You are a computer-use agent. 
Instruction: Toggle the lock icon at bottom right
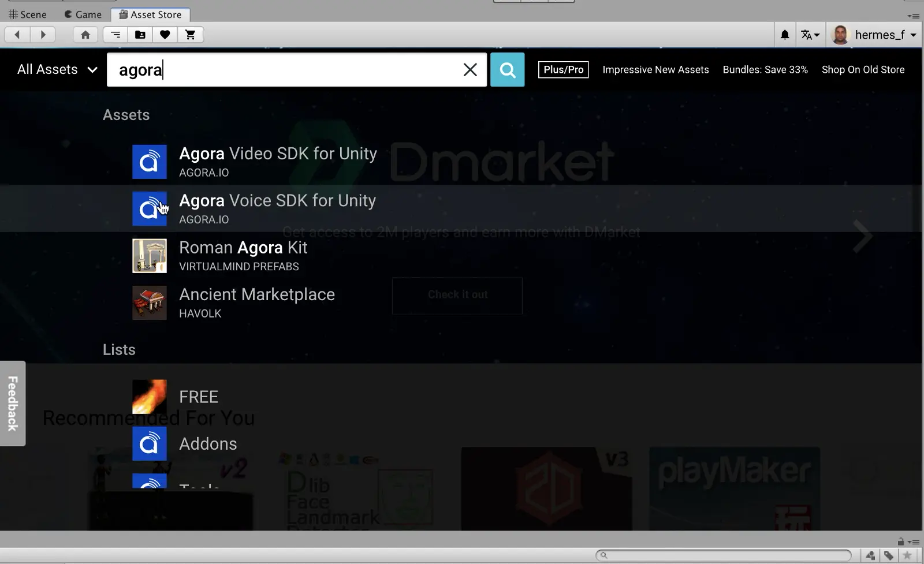point(901,541)
